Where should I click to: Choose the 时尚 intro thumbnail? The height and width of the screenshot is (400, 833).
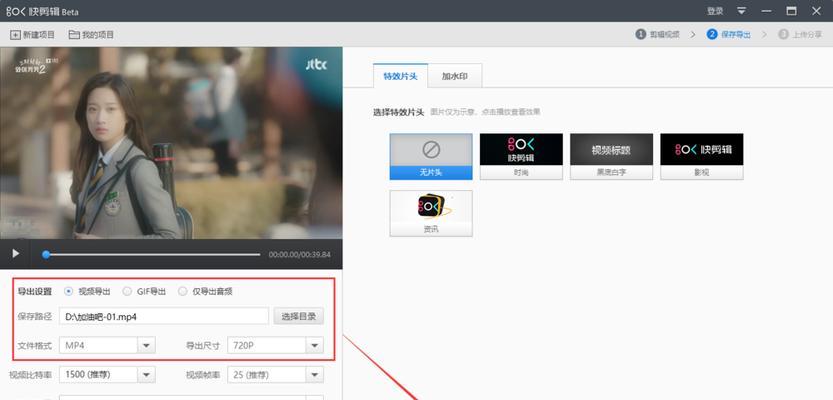click(521, 157)
